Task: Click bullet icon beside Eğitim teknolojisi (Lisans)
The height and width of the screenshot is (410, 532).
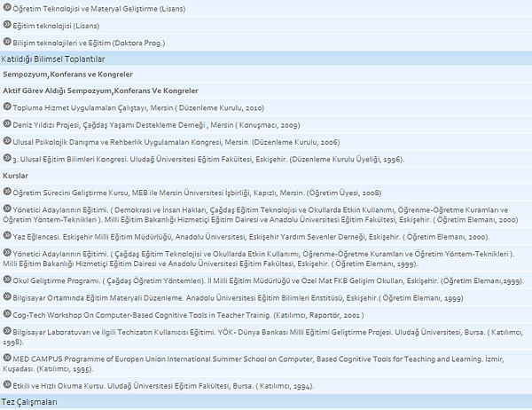Action: point(7,24)
